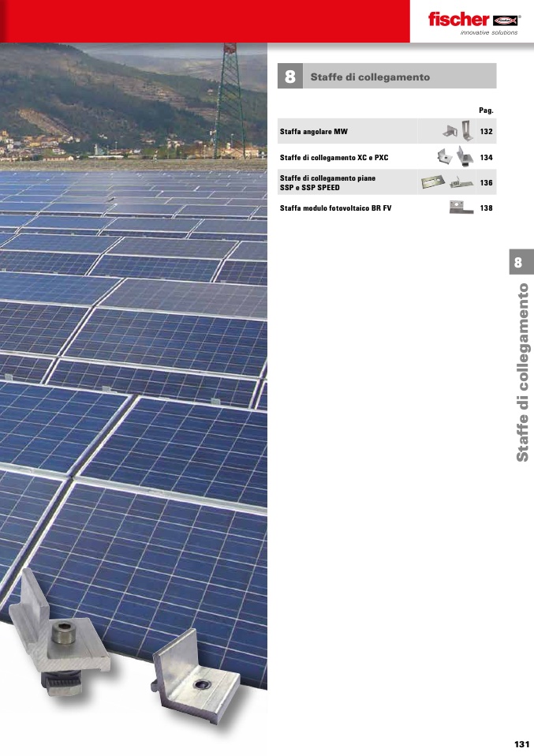Go to page number 134

coord(487,158)
